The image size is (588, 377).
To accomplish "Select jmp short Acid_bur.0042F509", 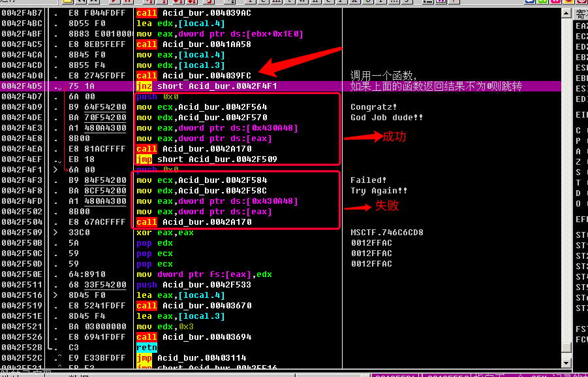I will [207, 159].
